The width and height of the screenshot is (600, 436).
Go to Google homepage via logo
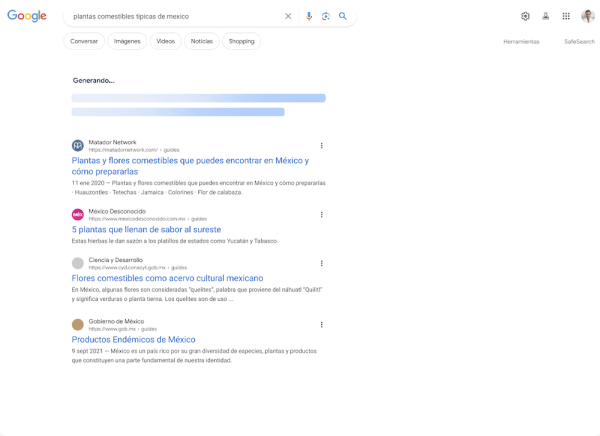click(x=27, y=16)
